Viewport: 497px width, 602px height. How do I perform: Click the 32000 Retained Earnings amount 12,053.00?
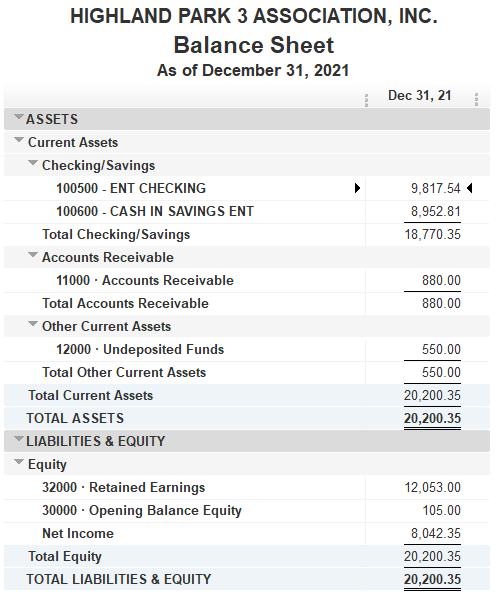pos(433,488)
